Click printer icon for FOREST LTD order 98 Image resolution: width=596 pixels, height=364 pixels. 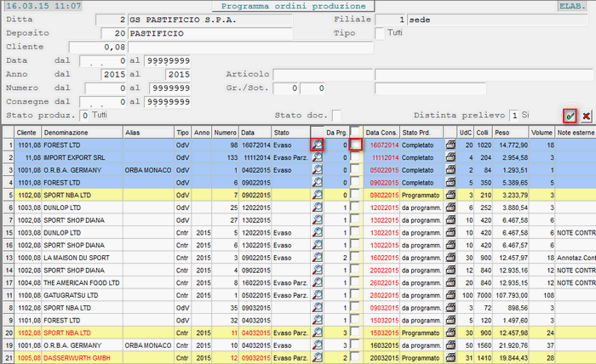(x=450, y=145)
